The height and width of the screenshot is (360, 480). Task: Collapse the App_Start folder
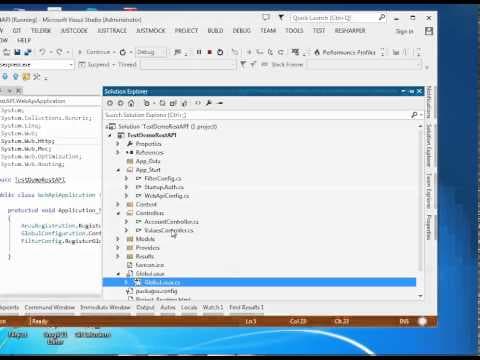pos(118,170)
